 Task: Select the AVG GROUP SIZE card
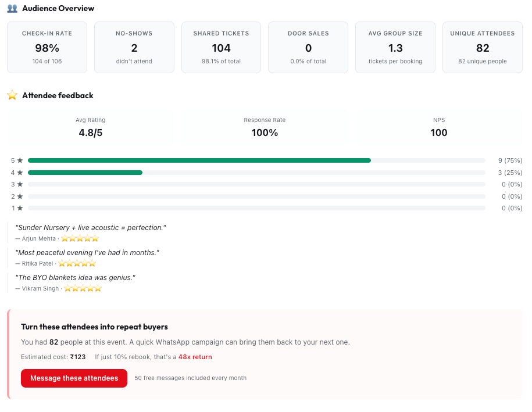[395, 47]
